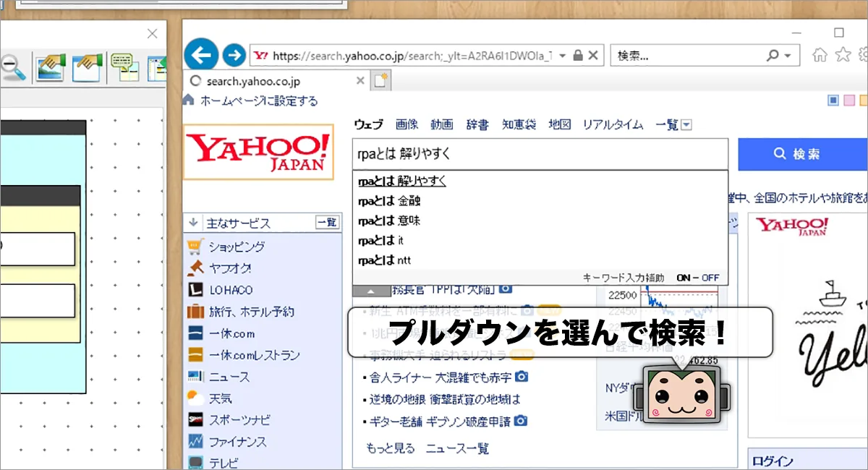Click the browser forward arrow button

234,55
